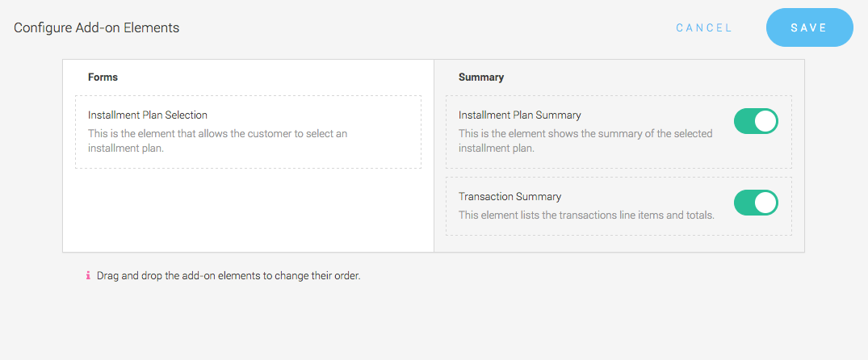The image size is (868, 360).
Task: Click the pink info icon beside the hint
Action: click(x=89, y=275)
